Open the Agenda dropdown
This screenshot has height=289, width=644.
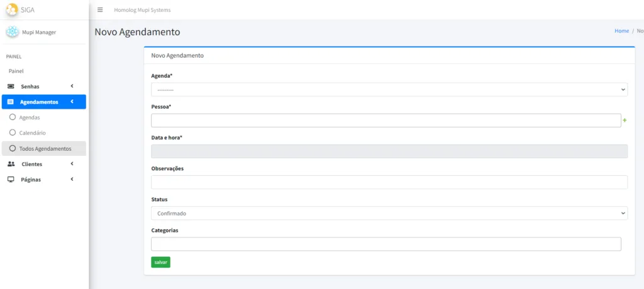389,90
